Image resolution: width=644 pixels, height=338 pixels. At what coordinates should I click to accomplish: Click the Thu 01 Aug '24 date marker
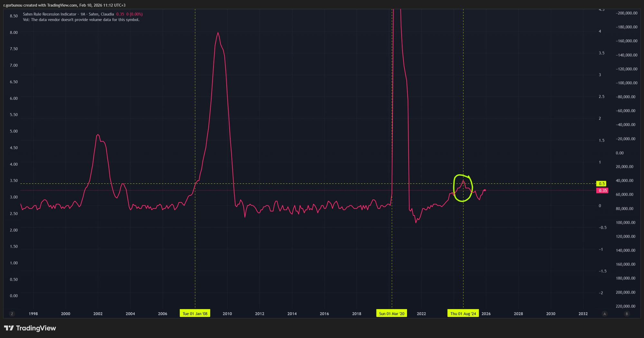[463, 314]
